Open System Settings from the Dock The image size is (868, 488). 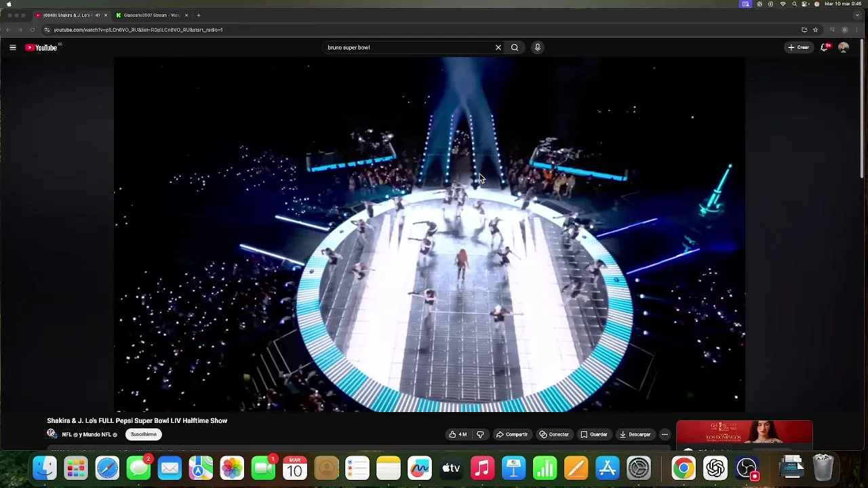click(638, 468)
